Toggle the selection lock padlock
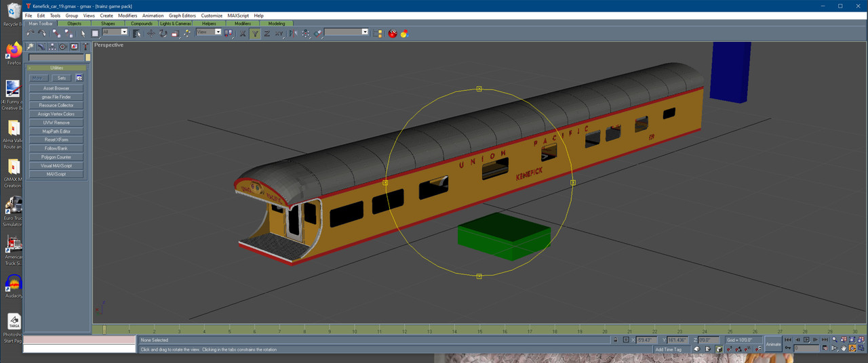868x363 pixels. pos(616,340)
